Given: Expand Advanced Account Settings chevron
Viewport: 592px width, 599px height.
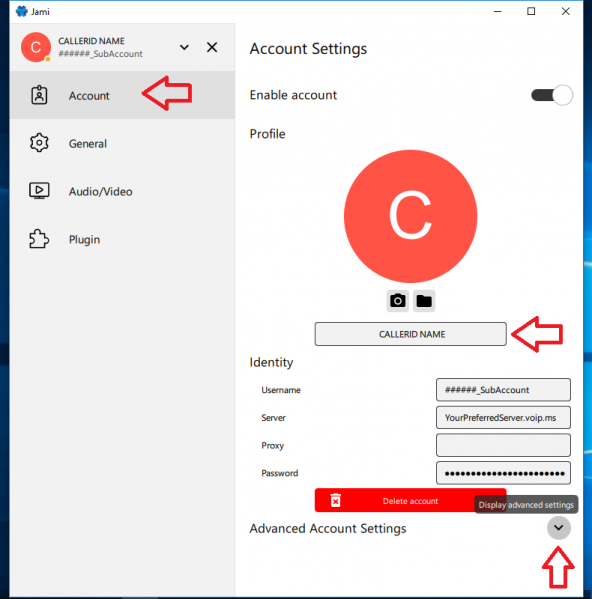Looking at the screenshot, I should click(x=559, y=528).
